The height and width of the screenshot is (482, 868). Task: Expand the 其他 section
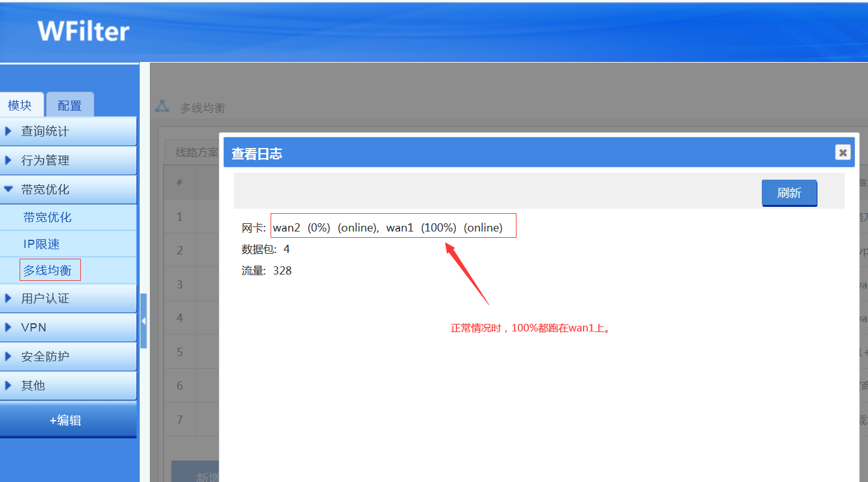pyautogui.click(x=68, y=386)
